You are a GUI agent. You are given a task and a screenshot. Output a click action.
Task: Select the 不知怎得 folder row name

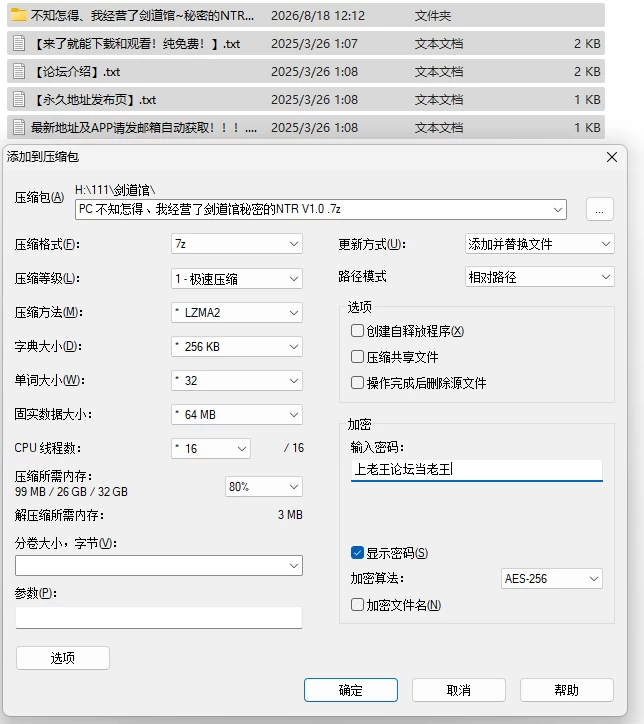click(142, 16)
